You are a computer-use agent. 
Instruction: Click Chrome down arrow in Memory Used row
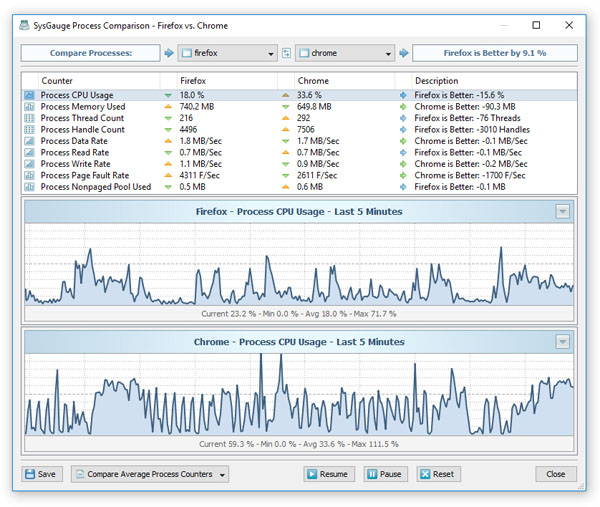coord(285,106)
